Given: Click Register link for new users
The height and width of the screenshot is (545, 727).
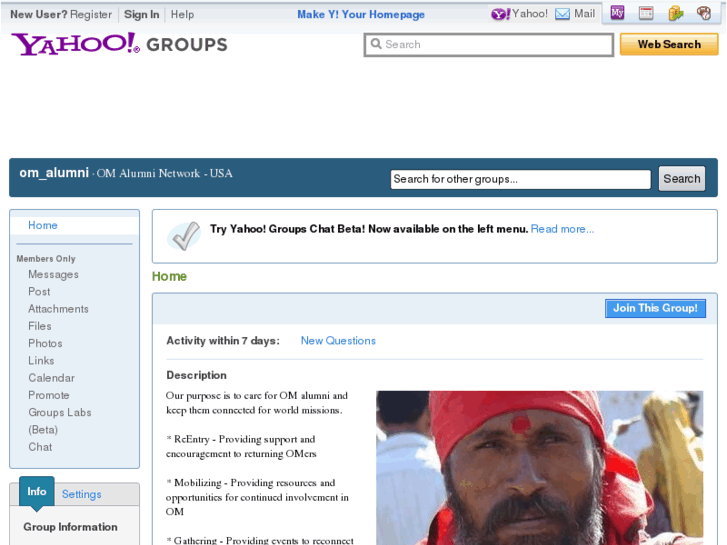Looking at the screenshot, I should pyautogui.click(x=91, y=14).
